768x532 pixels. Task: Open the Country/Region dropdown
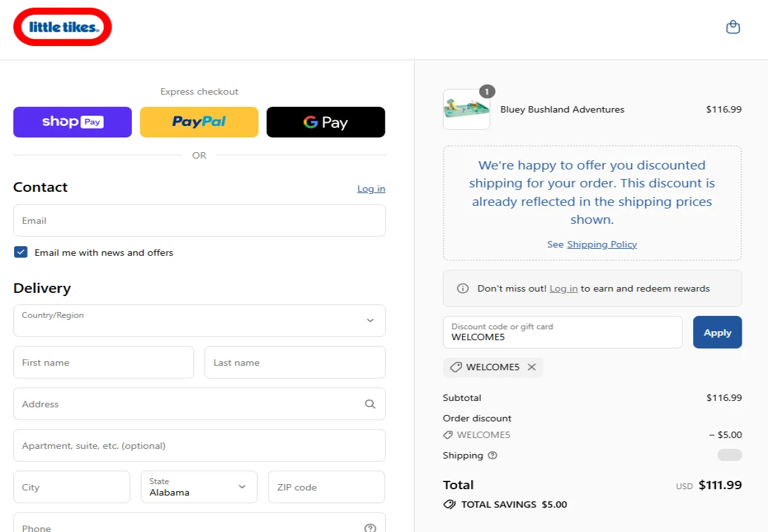(x=199, y=320)
